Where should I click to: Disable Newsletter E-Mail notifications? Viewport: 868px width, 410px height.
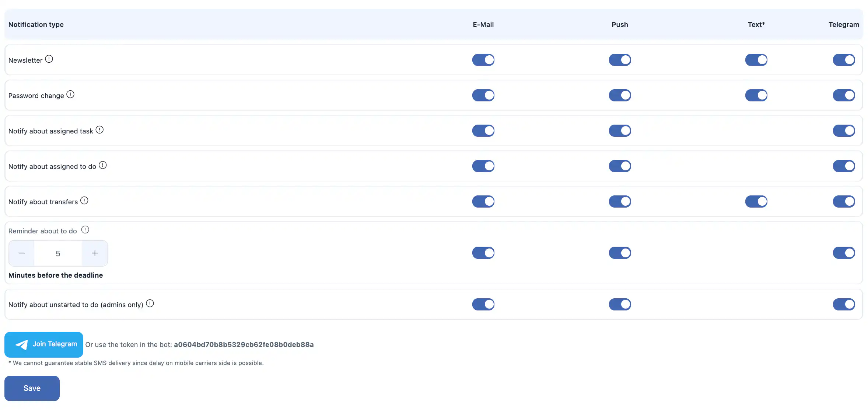[483, 60]
